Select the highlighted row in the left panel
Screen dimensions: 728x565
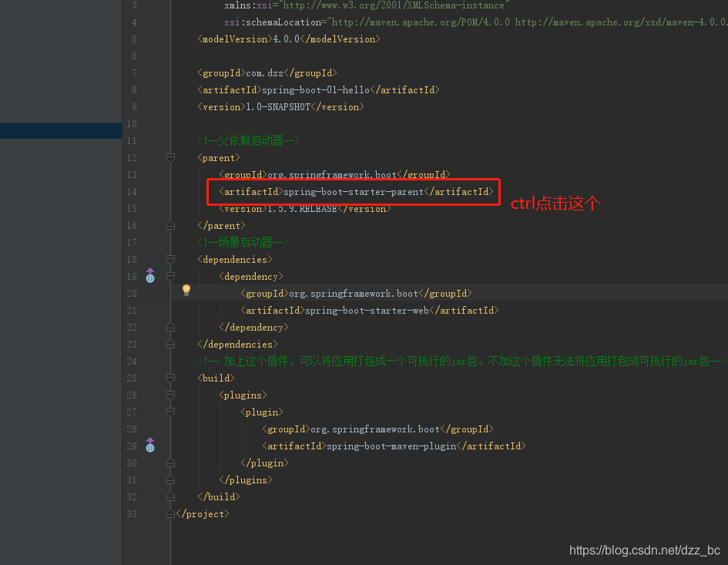pos(61,130)
